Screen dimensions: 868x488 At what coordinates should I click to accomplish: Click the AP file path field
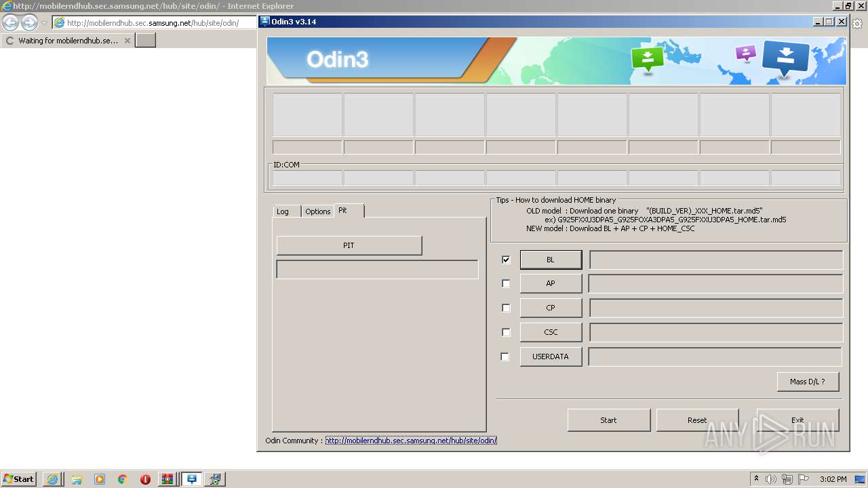pos(715,283)
